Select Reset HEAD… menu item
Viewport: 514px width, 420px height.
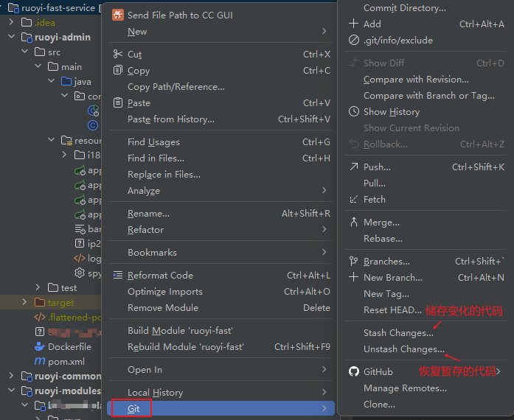pyautogui.click(x=392, y=309)
